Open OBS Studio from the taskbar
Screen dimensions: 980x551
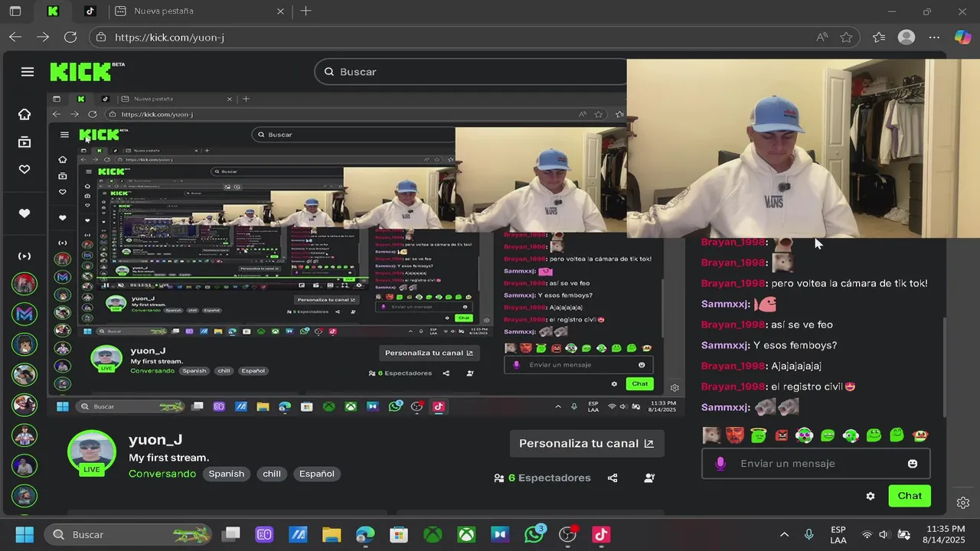click(567, 534)
